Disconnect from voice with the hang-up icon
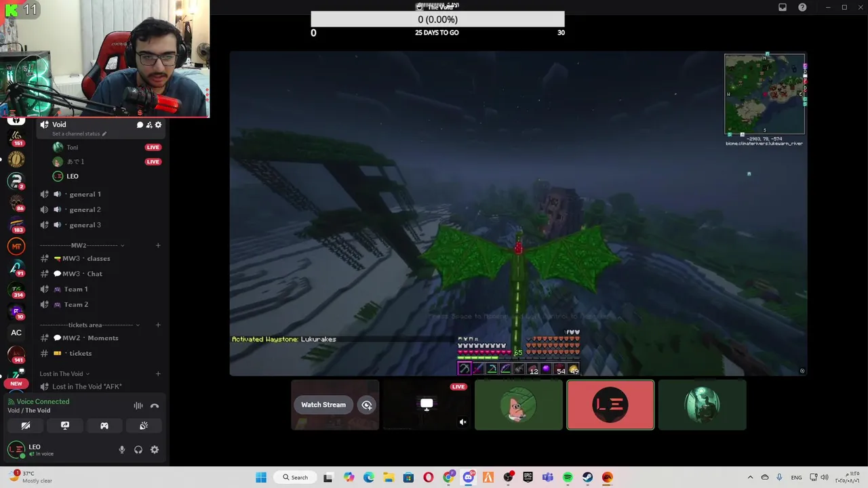The width and height of the screenshot is (868, 488). 155,405
